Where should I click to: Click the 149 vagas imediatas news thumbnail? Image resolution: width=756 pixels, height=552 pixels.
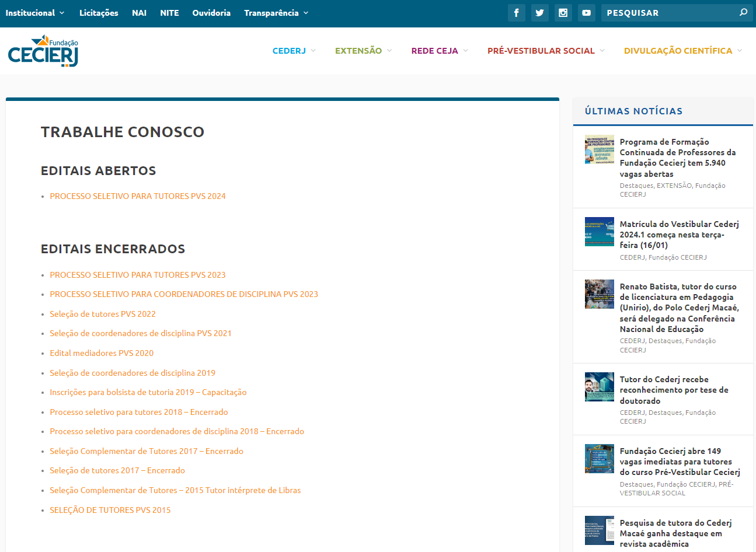pyautogui.click(x=600, y=459)
